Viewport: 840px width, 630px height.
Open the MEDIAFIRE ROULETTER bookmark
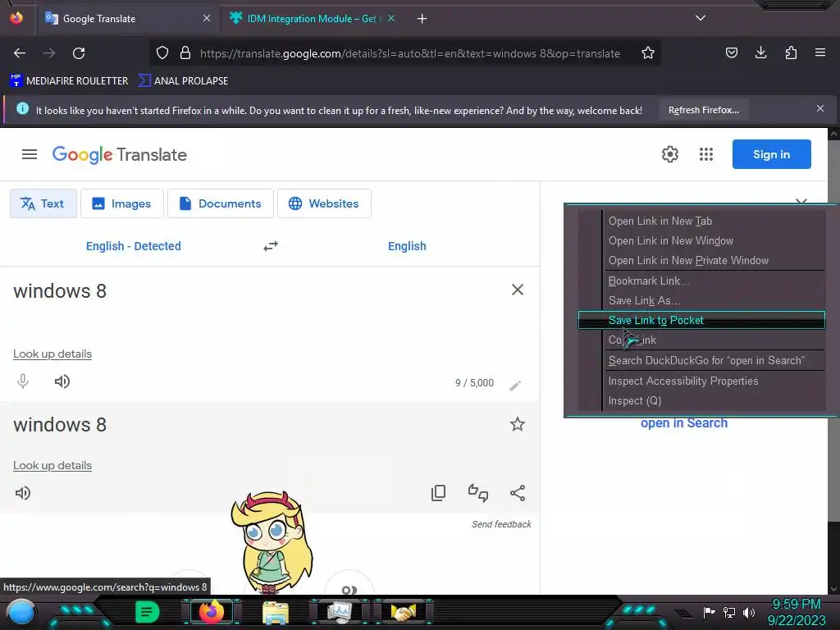click(69, 81)
